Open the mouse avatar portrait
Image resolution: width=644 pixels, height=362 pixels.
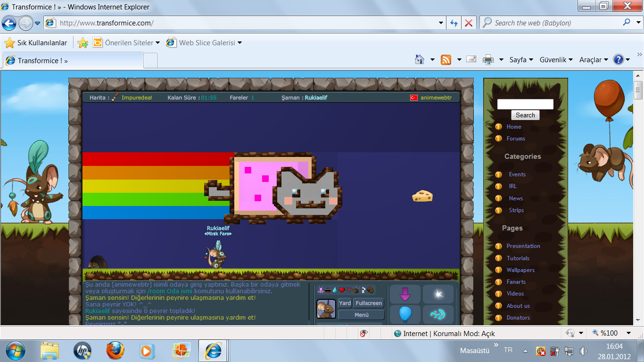tap(326, 309)
